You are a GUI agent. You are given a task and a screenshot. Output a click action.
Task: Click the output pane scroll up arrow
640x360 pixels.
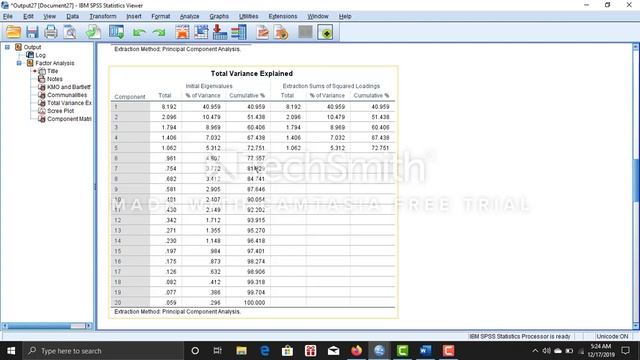click(x=636, y=47)
